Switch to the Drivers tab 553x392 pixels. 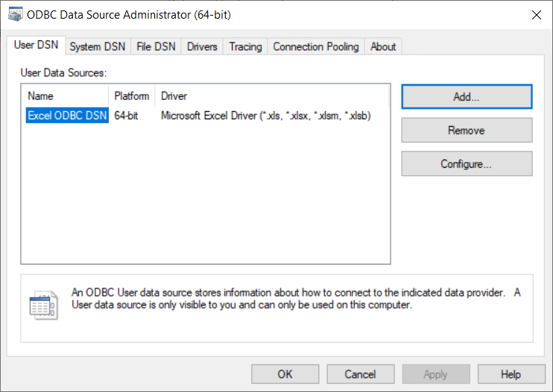point(202,46)
